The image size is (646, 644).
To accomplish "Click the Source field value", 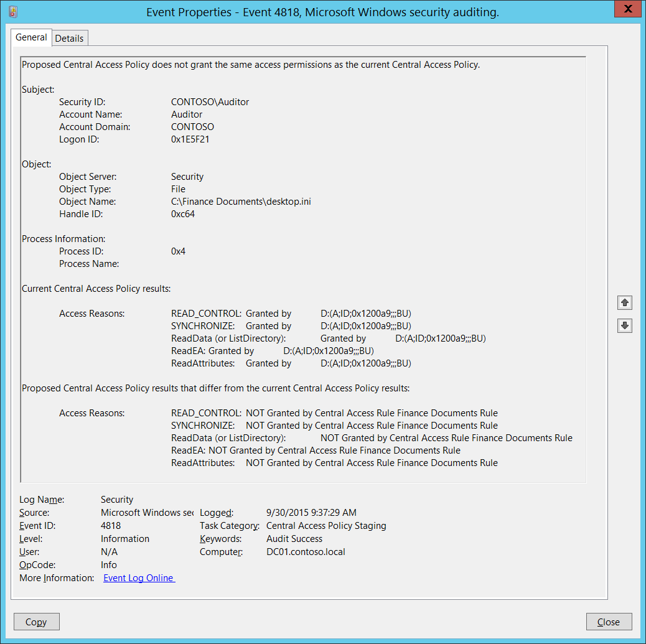I will click(x=147, y=513).
